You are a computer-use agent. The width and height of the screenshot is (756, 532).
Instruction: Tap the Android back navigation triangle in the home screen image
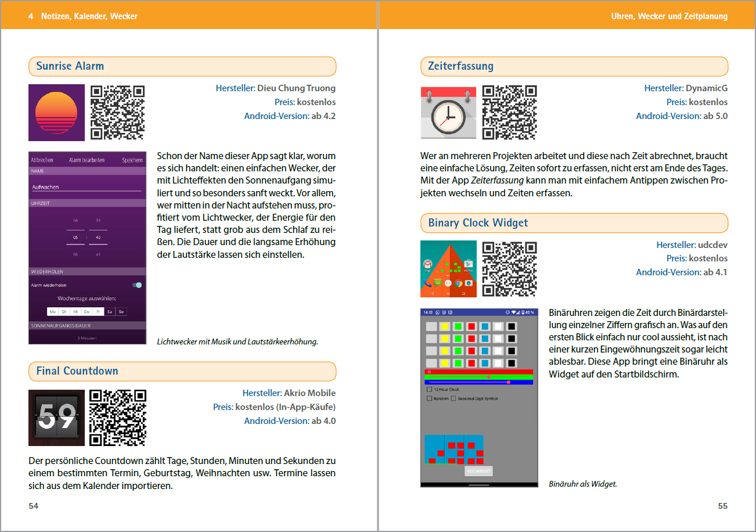click(x=433, y=293)
